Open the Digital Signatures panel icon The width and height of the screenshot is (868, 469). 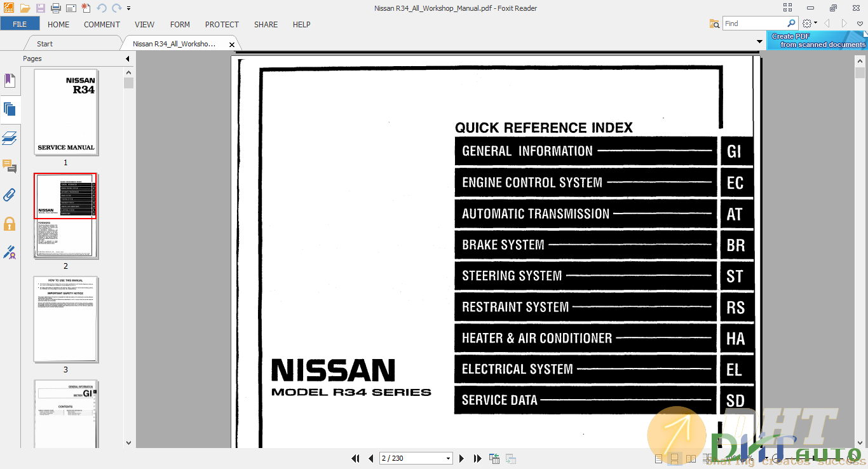(x=10, y=252)
